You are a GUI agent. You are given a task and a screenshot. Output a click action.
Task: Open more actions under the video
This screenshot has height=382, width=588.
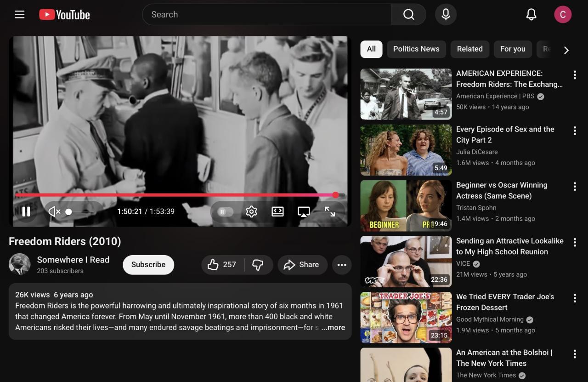(342, 265)
